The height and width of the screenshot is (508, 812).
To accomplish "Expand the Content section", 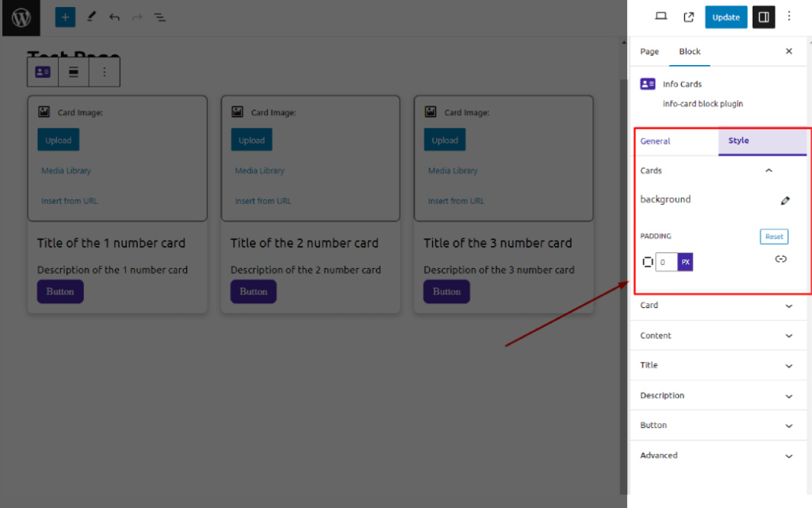I will tap(788, 336).
